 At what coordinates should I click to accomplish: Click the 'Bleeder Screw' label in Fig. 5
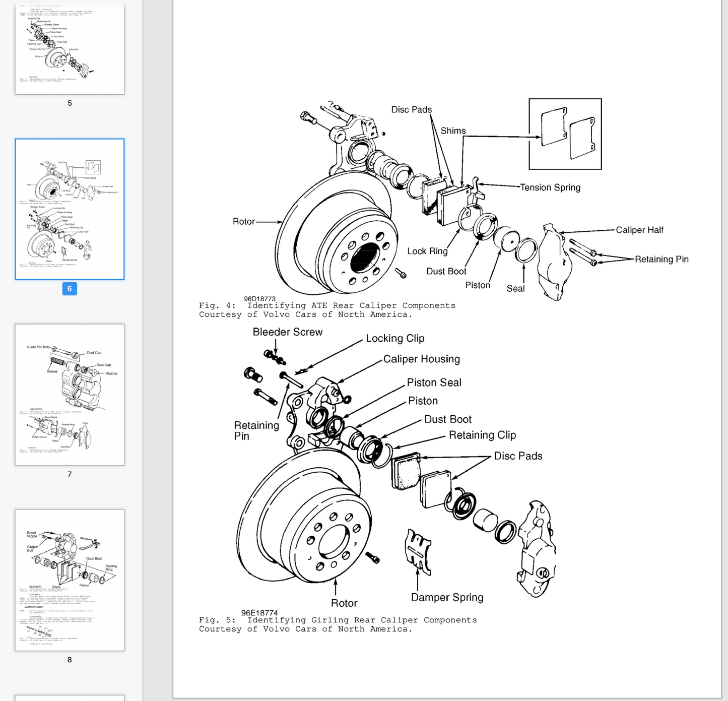point(287,332)
